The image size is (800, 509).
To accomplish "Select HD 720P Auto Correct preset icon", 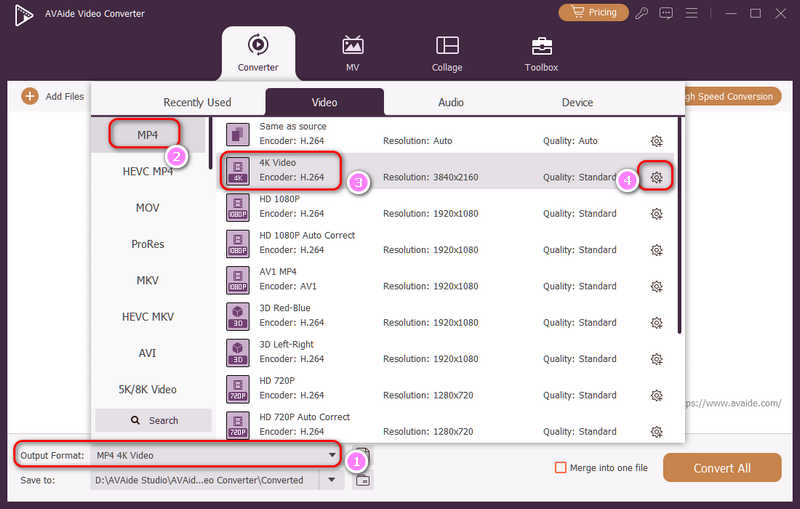I will 238,425.
